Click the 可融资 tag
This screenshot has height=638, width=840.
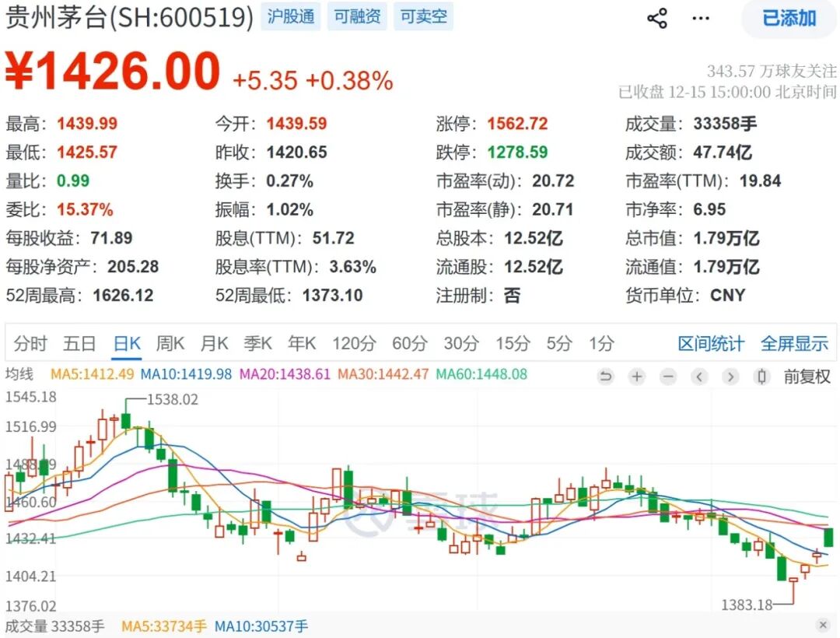point(357,16)
